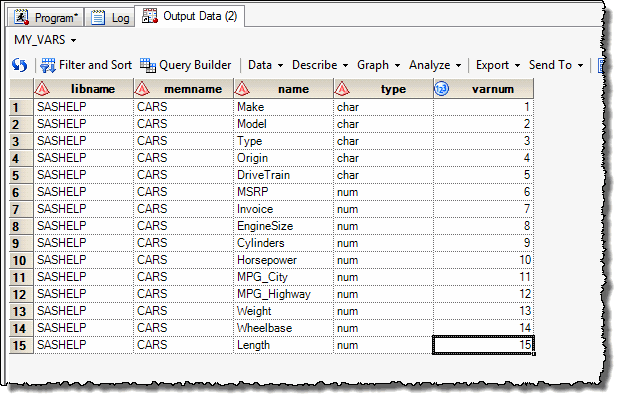The image size is (623, 402).
Task: Expand the Analyze dropdown menu
Action: point(435,65)
